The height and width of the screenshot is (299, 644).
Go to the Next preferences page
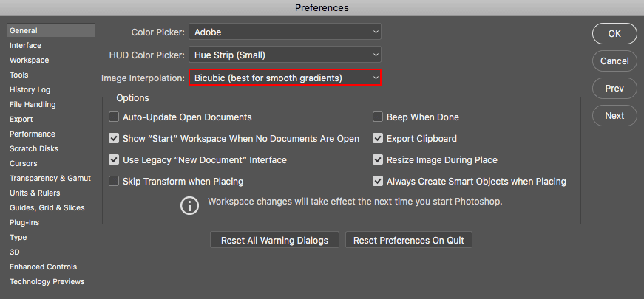click(x=614, y=116)
